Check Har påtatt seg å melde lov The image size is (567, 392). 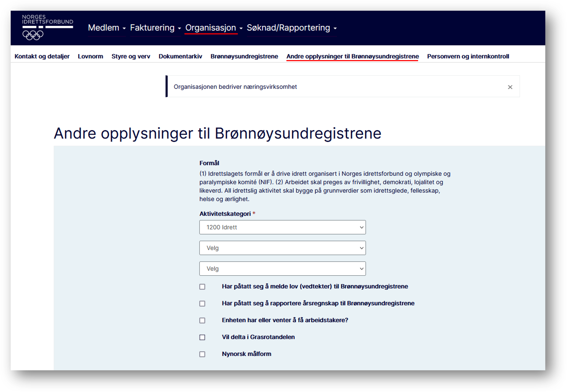(202, 287)
